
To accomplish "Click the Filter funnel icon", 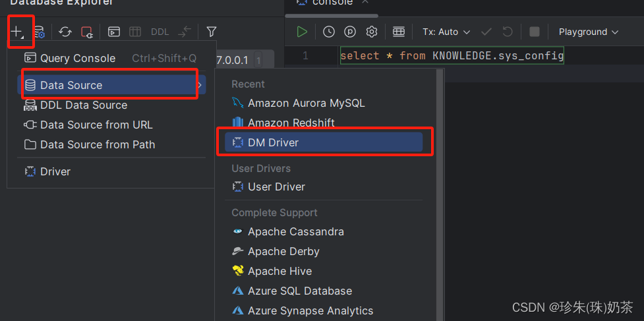I will [212, 32].
